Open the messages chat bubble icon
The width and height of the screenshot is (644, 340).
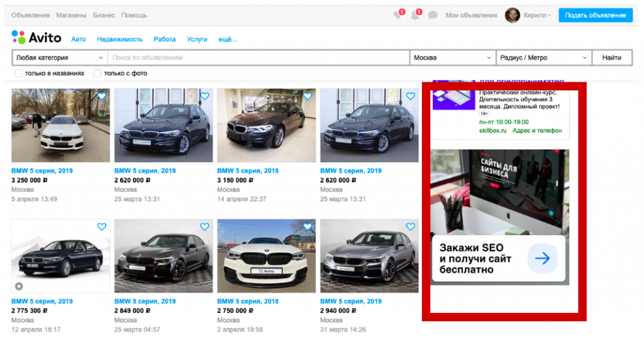[433, 16]
